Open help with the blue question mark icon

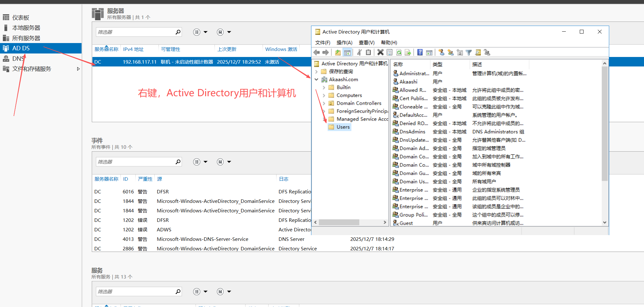click(420, 53)
